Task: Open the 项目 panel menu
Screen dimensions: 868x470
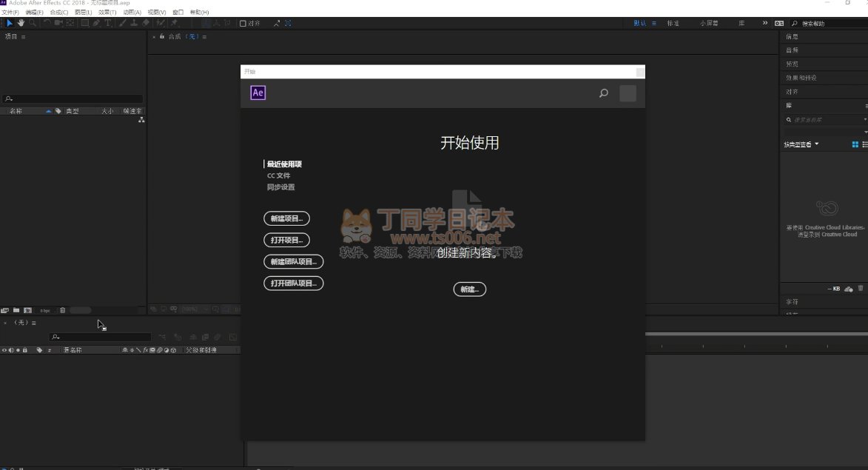Action: pyautogui.click(x=24, y=36)
